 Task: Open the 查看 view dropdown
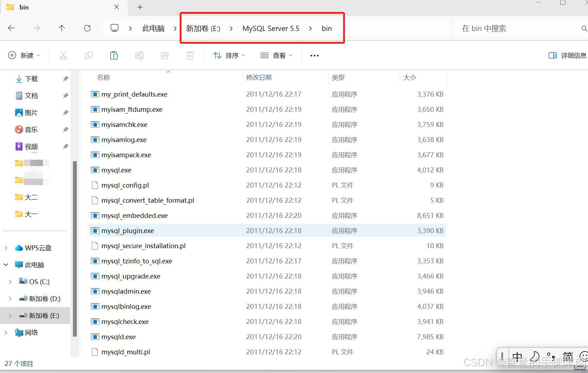click(277, 55)
